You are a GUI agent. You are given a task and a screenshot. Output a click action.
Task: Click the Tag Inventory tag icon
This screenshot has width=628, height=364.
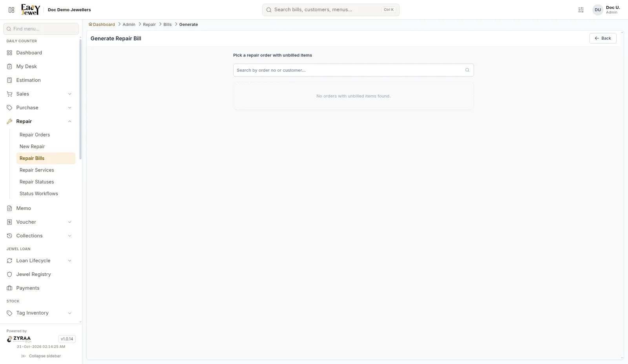pyautogui.click(x=9, y=313)
